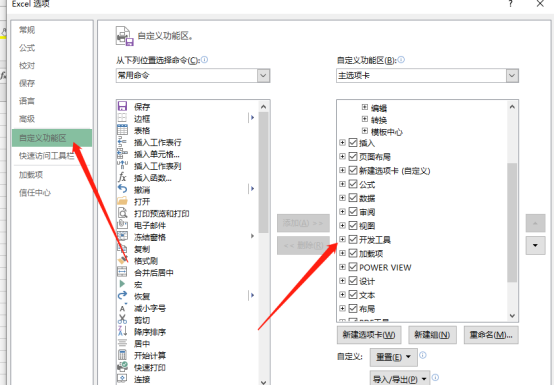Click the 连接 icon
This screenshot has width=554, height=385.
[x=122, y=378]
